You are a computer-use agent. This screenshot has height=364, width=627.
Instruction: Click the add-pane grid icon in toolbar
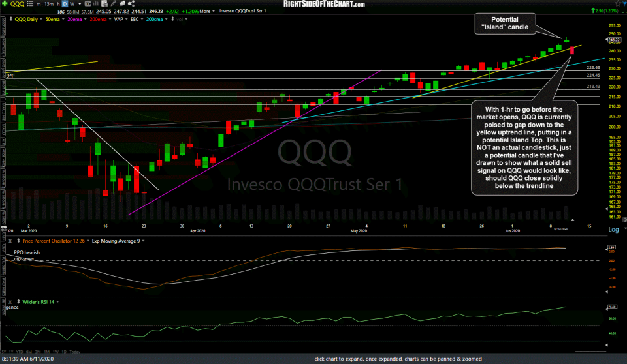(x=104, y=4)
